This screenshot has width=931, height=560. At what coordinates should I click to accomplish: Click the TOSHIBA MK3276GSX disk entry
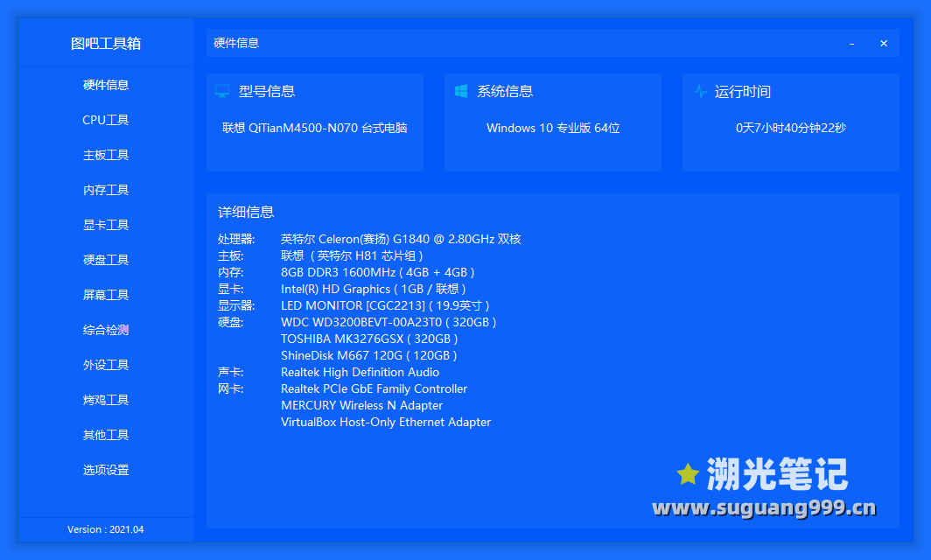click(x=369, y=339)
